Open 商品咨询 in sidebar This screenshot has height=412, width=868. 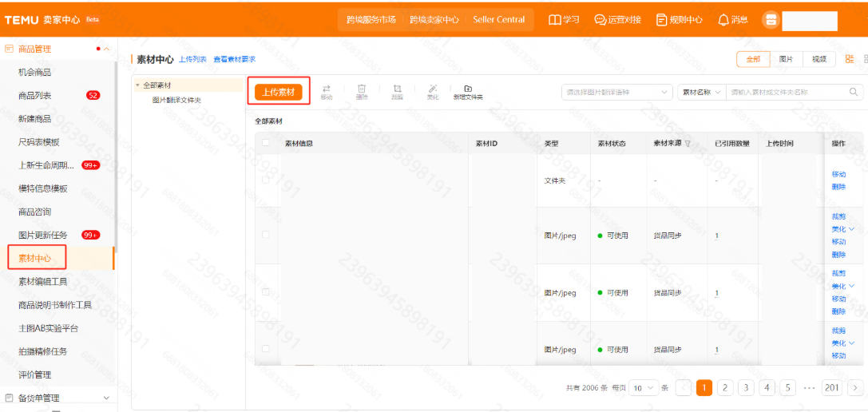34,212
